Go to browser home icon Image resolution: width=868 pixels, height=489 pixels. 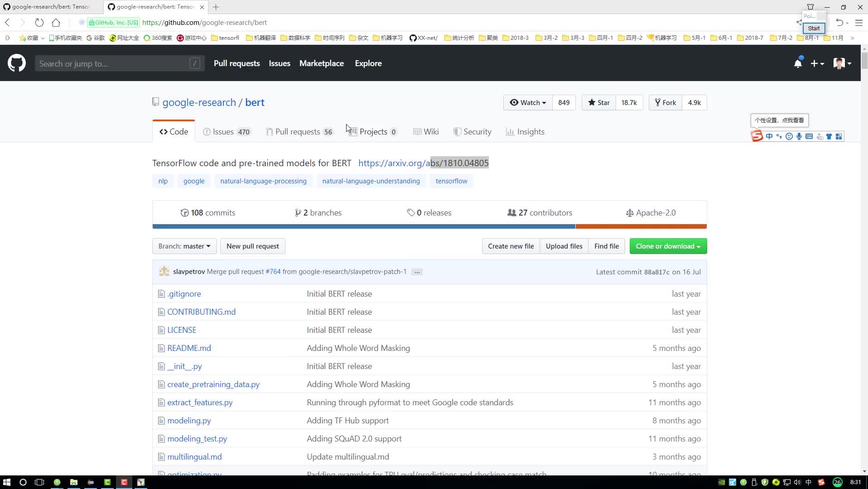click(56, 22)
